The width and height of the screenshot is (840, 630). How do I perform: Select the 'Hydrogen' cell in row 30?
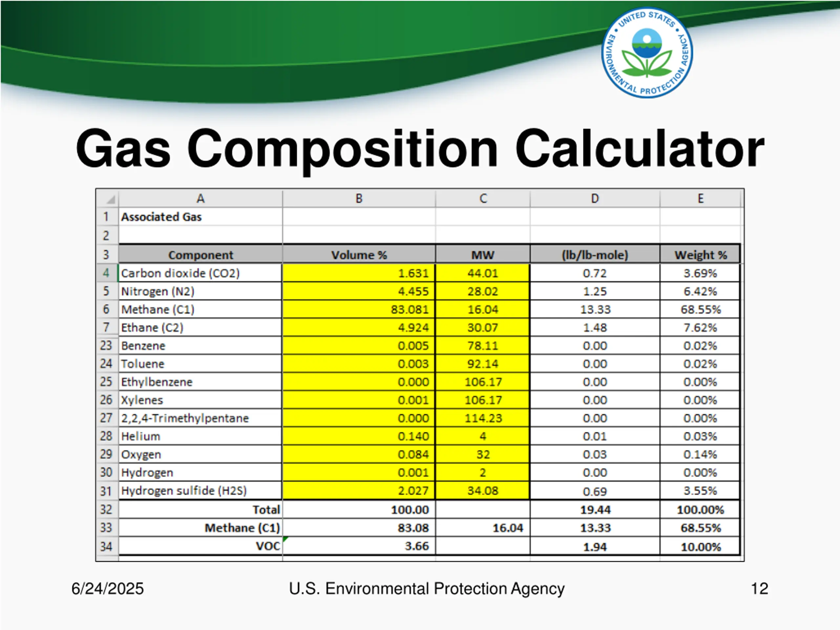200,472
